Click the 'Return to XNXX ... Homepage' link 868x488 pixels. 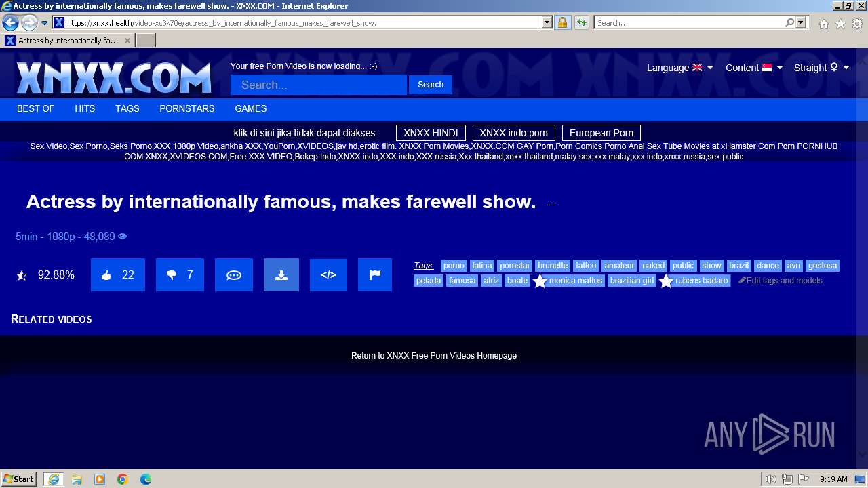pos(434,356)
